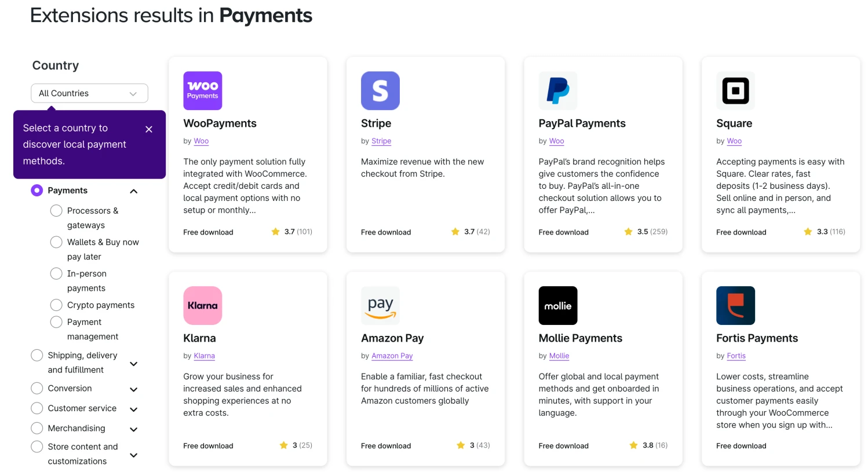Click the Klarna logo icon

[202, 305]
